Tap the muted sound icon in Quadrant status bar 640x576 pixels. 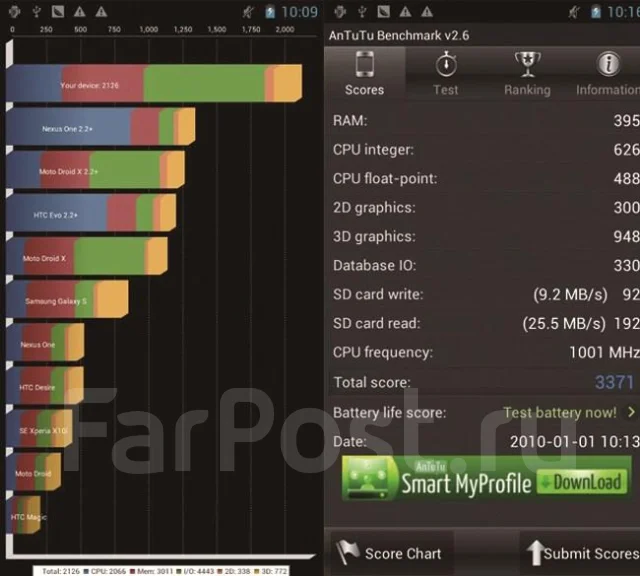248,12
